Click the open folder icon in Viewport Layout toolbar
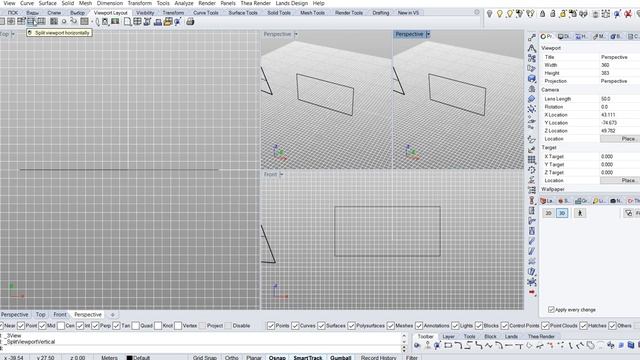The width and height of the screenshot is (640, 360). point(168,22)
